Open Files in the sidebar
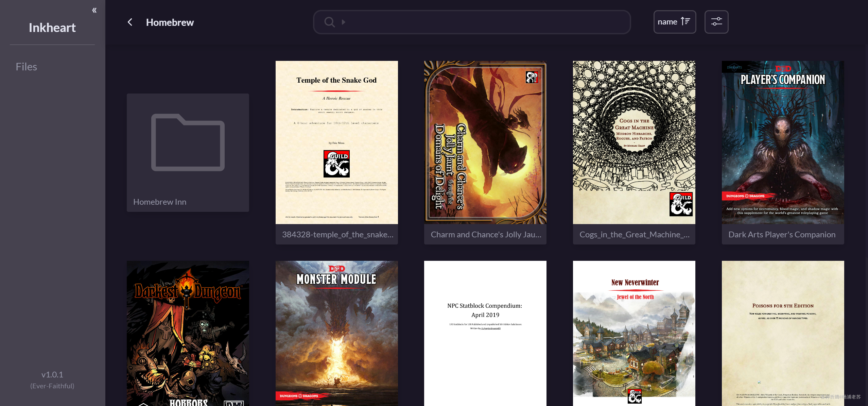The height and width of the screenshot is (406, 868). [x=26, y=67]
